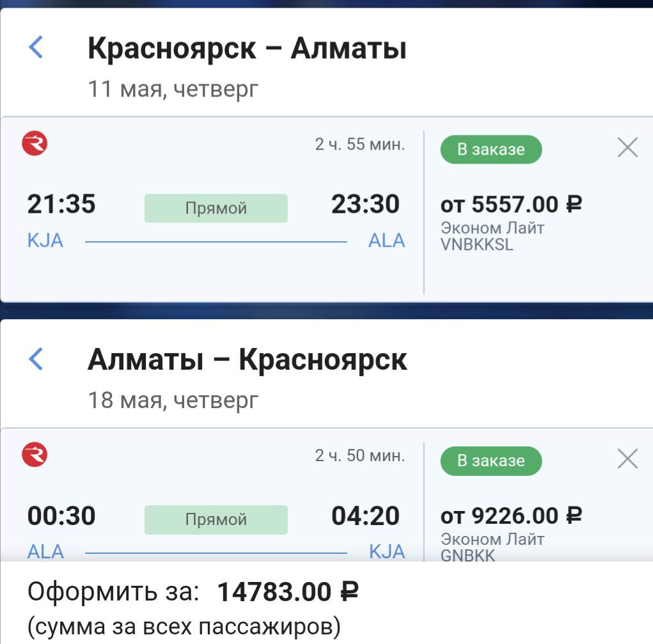Click airline logo on the 18 мая flight
The image size is (653, 644).
tap(35, 455)
